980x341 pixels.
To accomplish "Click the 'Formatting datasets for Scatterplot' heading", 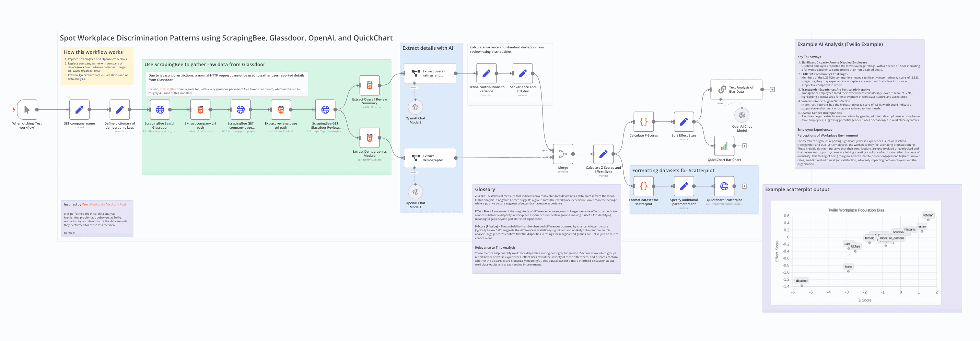I will 673,171.
